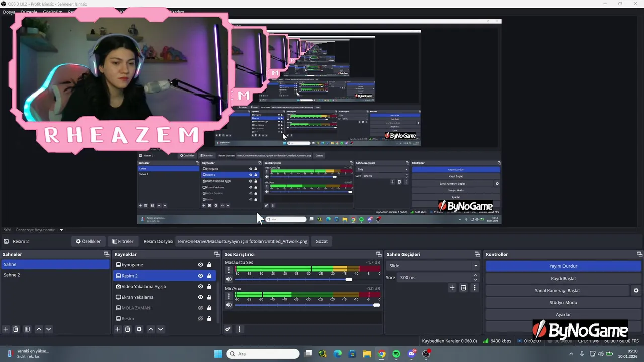Click Yayını Durdur to stop streaming
Viewport: 644px width, 362px height.
point(563,266)
